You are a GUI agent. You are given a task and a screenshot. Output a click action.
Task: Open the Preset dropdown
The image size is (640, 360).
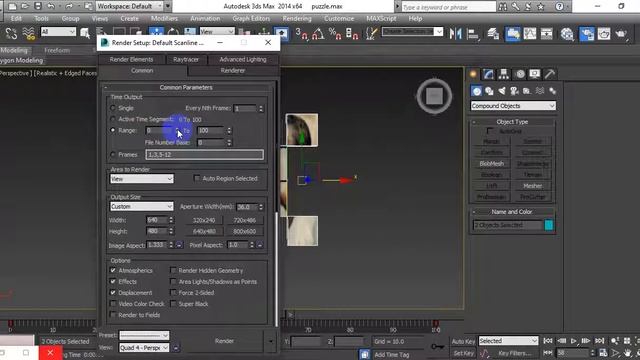[144, 336]
